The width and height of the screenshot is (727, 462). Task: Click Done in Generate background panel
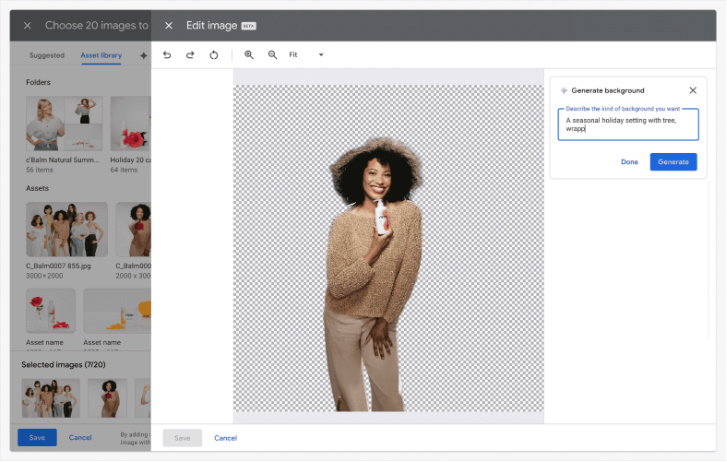click(629, 162)
